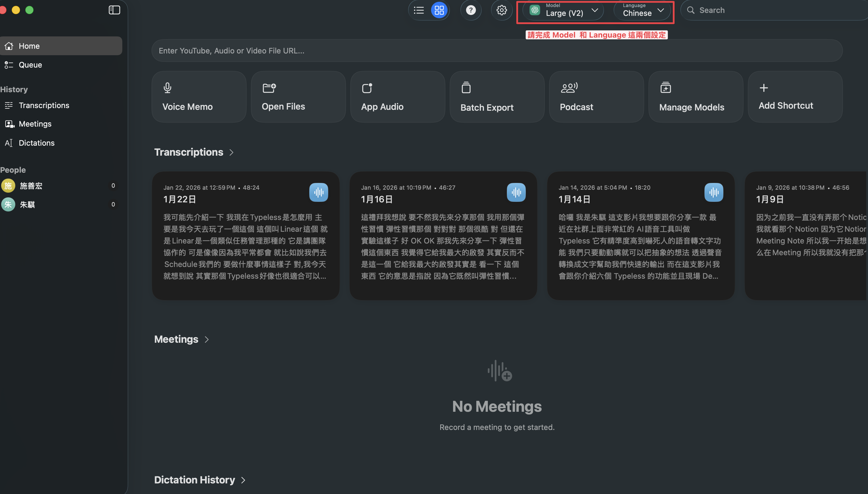This screenshot has height=494, width=868.
Task: Open the Language Chinese dropdown
Action: (x=642, y=10)
